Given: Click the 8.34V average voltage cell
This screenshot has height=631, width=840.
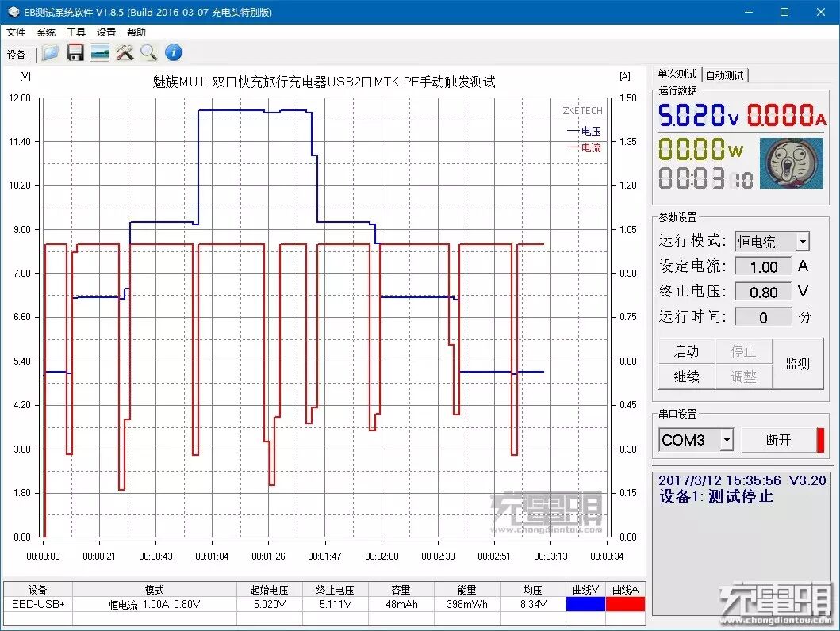Looking at the screenshot, I should click(x=532, y=604).
